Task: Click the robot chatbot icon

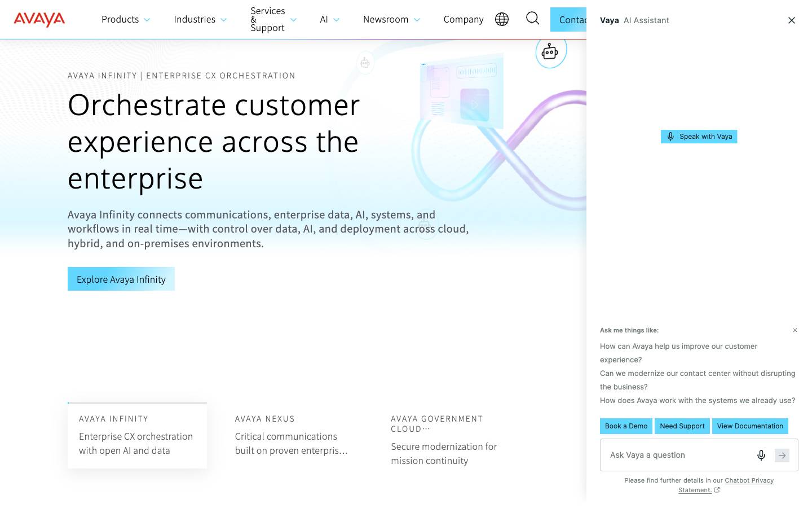Action: click(x=550, y=52)
